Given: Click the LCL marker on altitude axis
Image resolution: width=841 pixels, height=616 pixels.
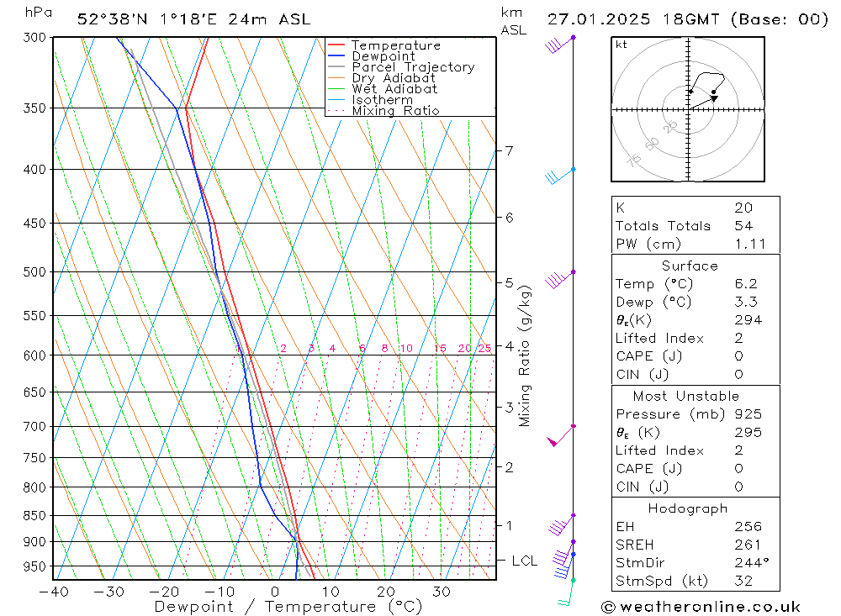Looking at the screenshot, I should 524,561.
